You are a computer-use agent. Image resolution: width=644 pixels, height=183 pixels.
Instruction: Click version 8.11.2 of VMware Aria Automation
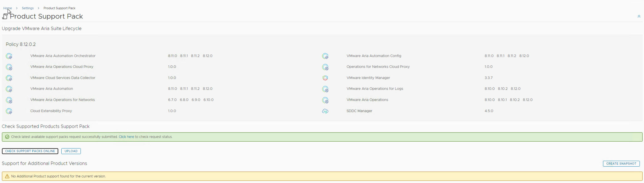pyautogui.click(x=195, y=89)
